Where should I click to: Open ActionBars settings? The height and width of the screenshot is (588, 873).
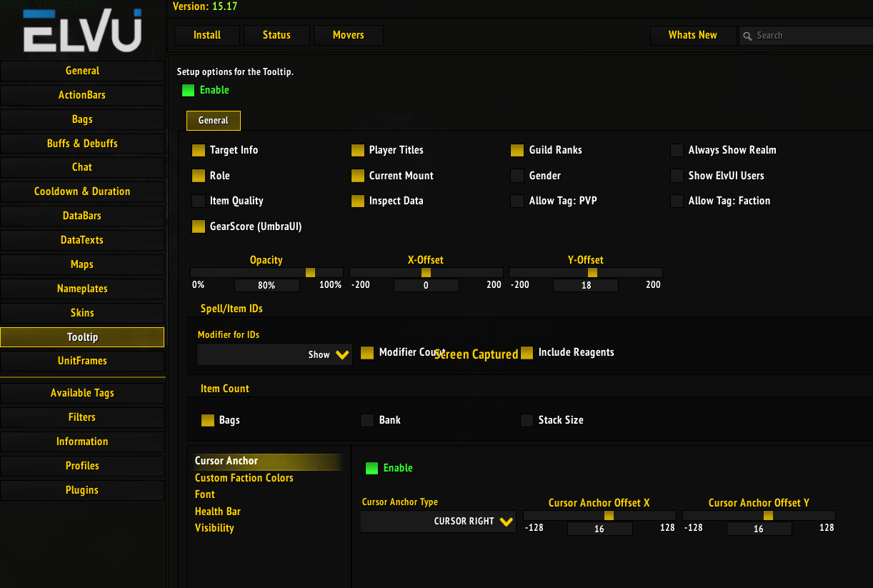82,95
